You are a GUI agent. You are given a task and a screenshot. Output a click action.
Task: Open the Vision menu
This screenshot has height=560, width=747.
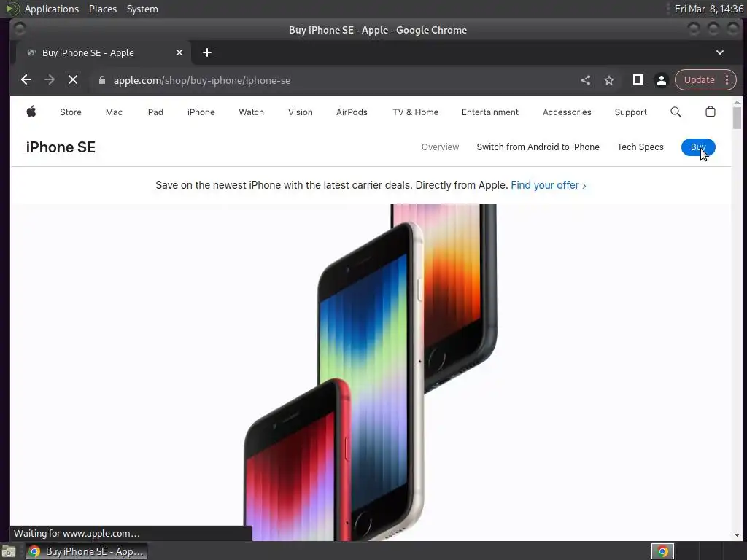pyautogui.click(x=300, y=112)
